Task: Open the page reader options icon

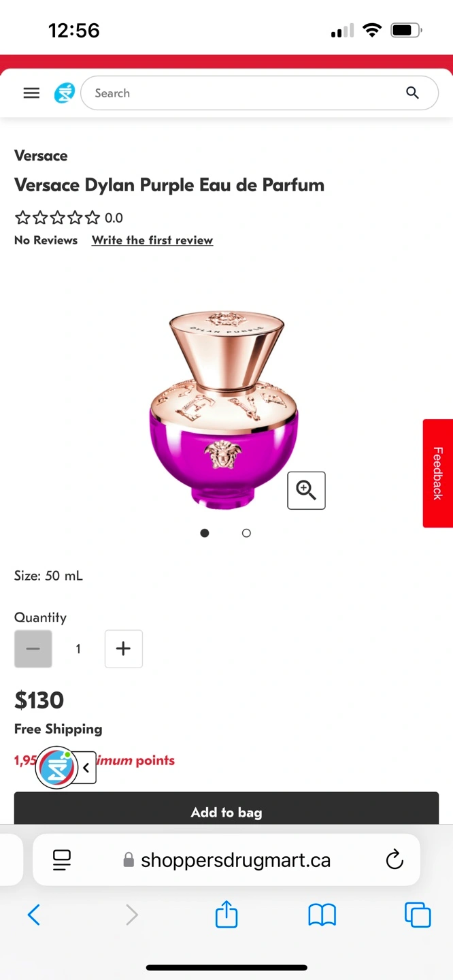Action: tap(62, 860)
